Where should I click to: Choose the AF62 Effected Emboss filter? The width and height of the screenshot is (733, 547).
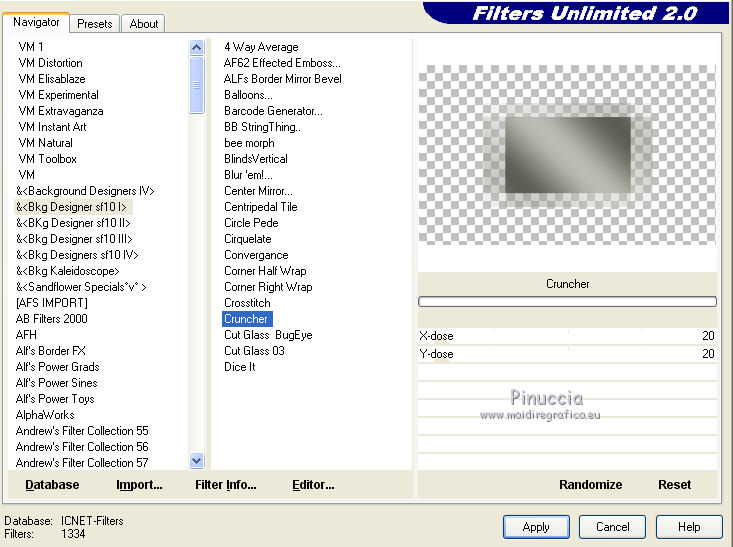pyautogui.click(x=282, y=63)
